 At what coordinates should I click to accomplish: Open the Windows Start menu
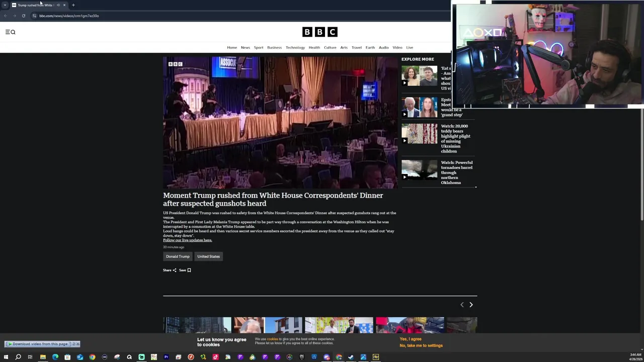pyautogui.click(x=6, y=357)
